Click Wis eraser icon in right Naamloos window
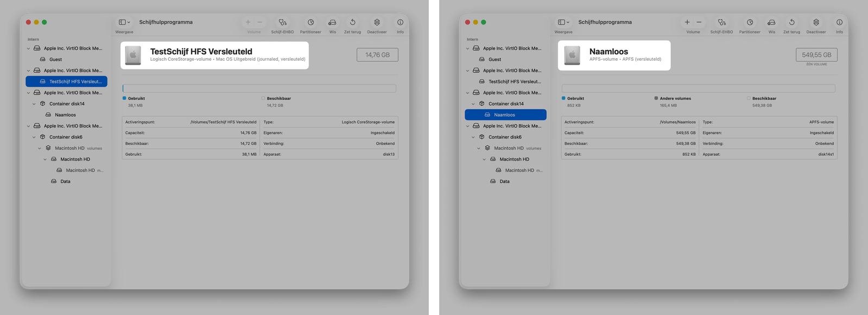868x315 pixels. point(771,22)
